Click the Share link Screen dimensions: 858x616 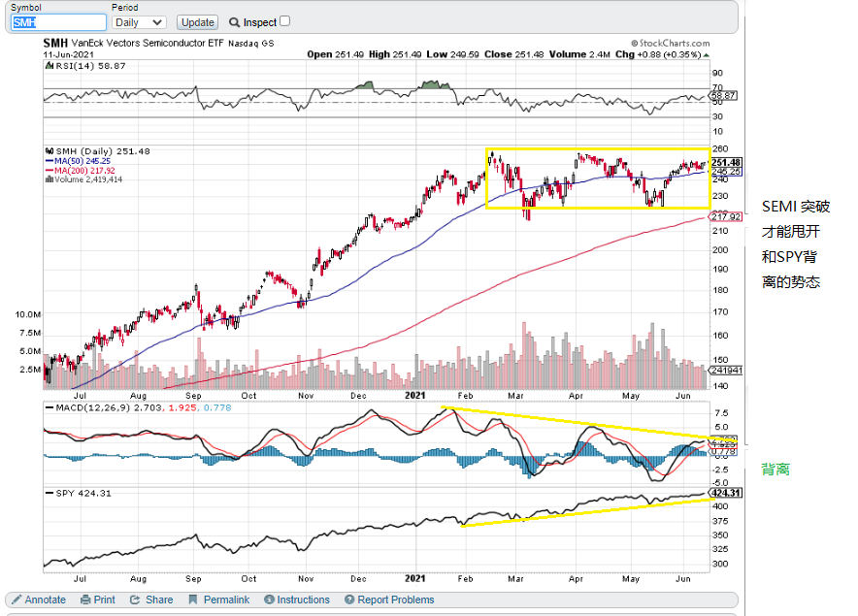pyautogui.click(x=159, y=600)
